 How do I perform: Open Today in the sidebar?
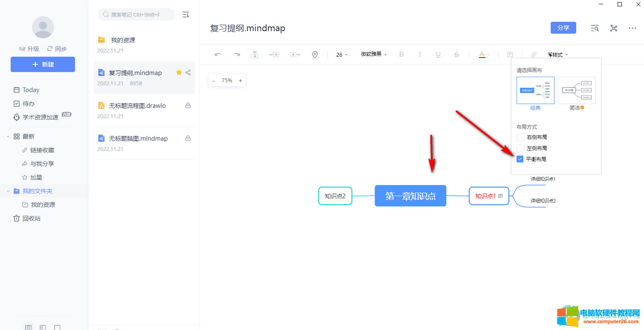[31, 90]
